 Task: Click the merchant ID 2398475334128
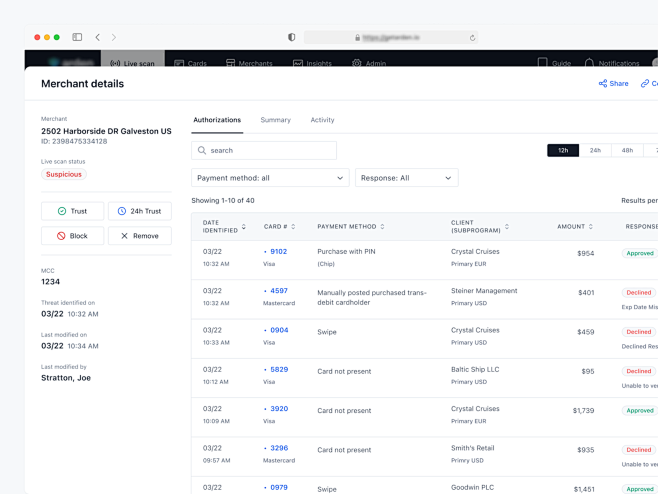[74, 141]
